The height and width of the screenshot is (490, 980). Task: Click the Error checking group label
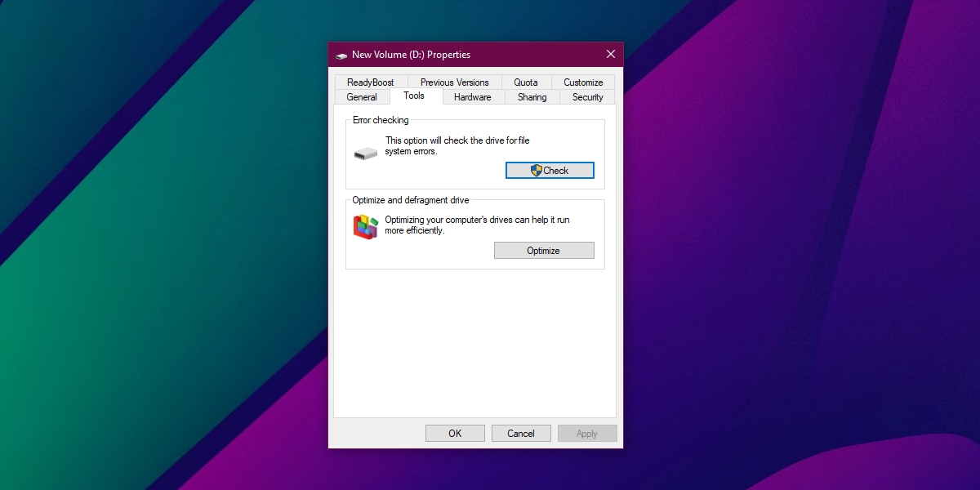381,120
